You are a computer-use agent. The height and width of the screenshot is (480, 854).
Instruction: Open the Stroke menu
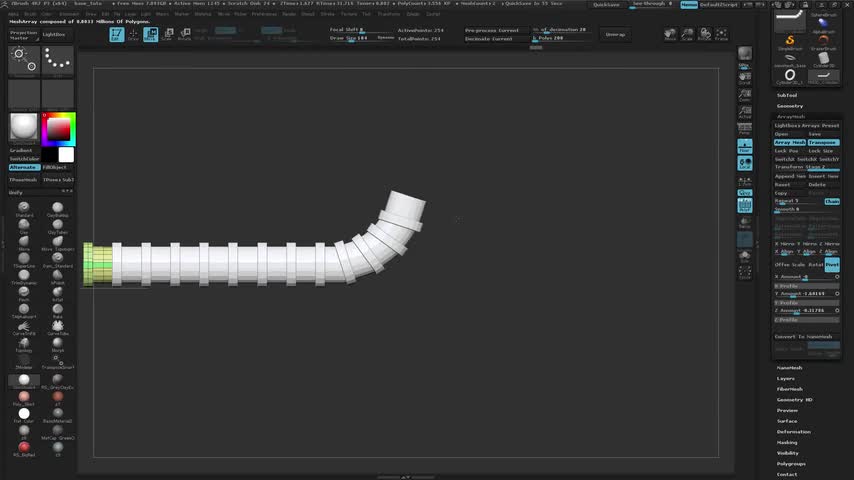click(327, 14)
